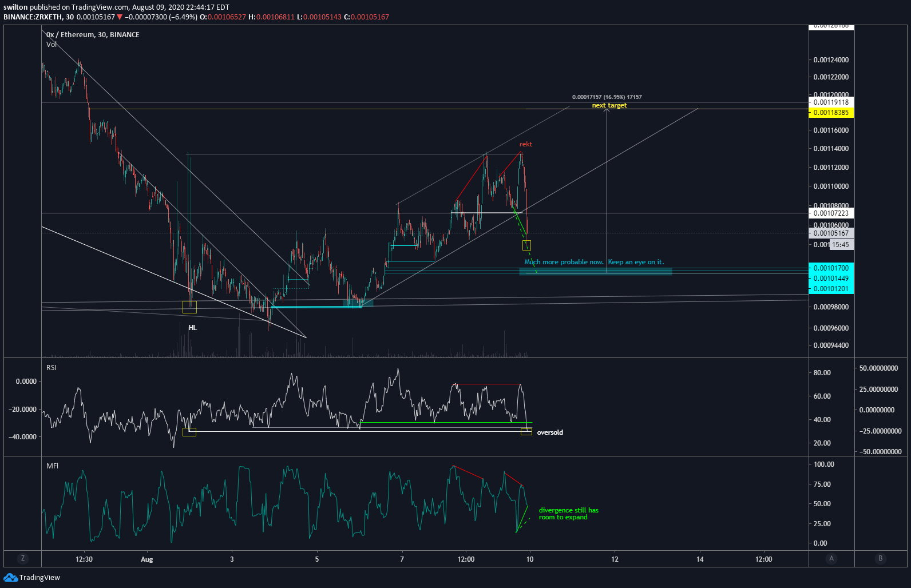Toggle the B scale button

coord(880,559)
